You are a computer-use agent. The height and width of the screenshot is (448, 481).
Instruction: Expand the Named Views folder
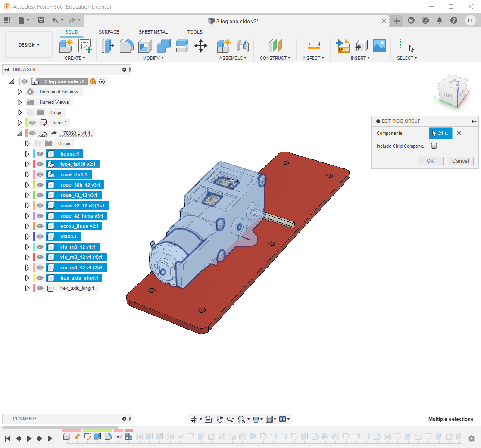tap(19, 102)
